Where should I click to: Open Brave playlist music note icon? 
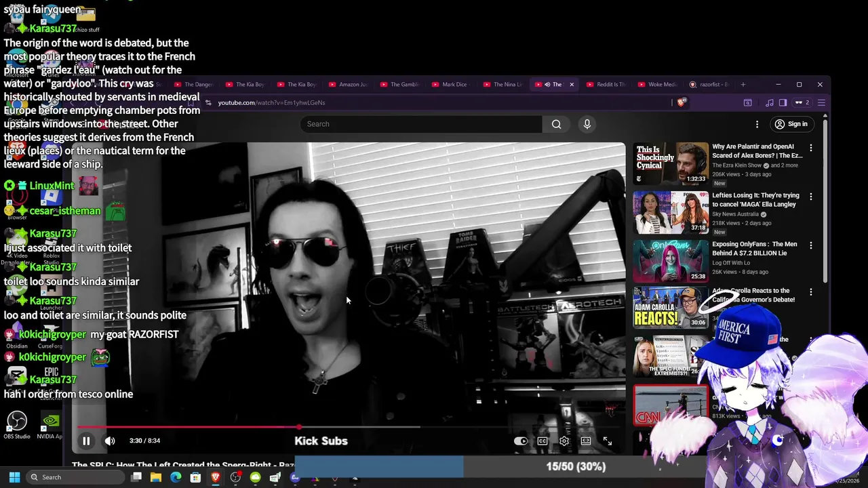[x=769, y=102]
